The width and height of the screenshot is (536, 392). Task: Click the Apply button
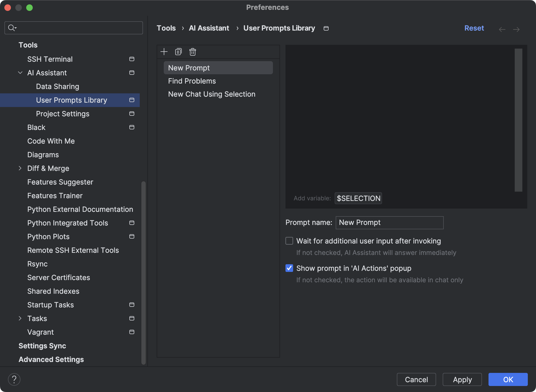point(462,379)
